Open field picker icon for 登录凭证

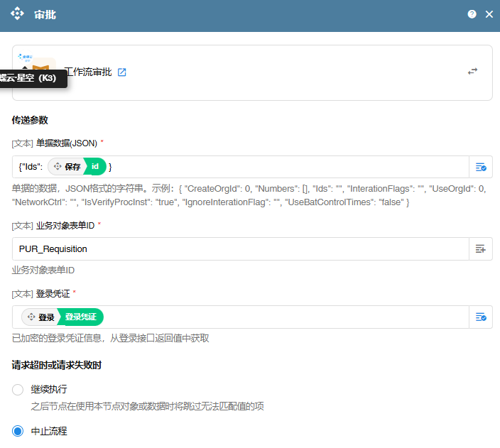pyautogui.click(x=481, y=317)
